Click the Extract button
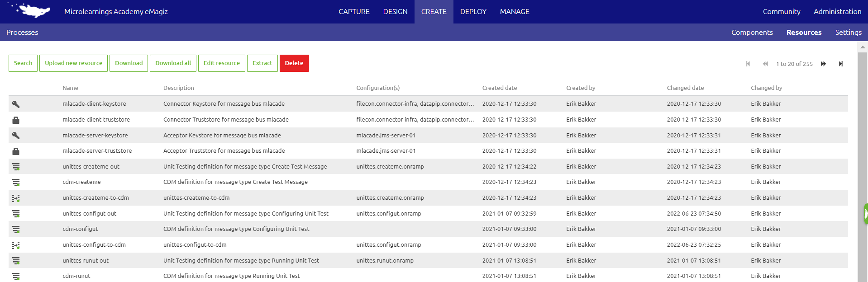Image resolution: width=868 pixels, height=282 pixels. (x=262, y=63)
